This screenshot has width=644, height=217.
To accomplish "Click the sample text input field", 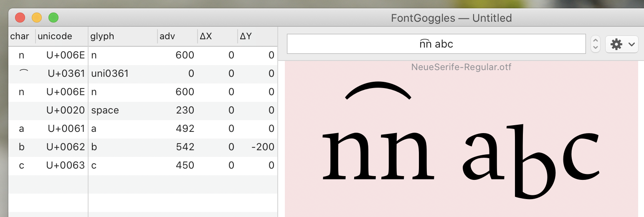I will click(436, 44).
